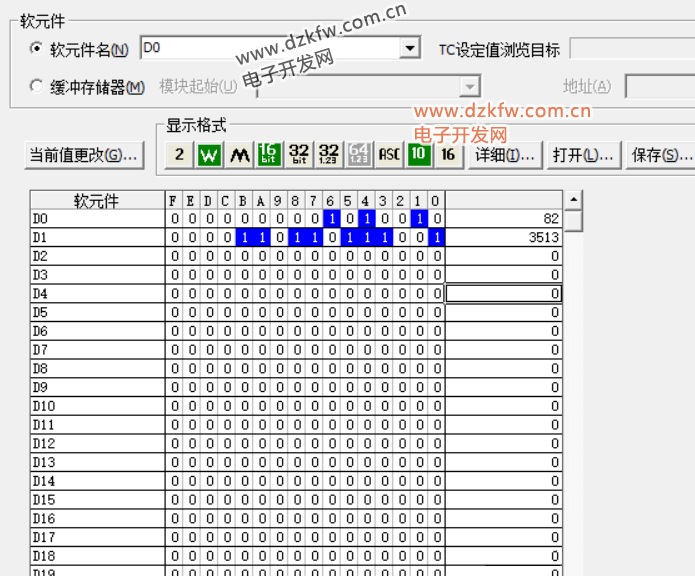Toggle bit 0 of D0 row
The height and width of the screenshot is (576, 695).
(436, 219)
